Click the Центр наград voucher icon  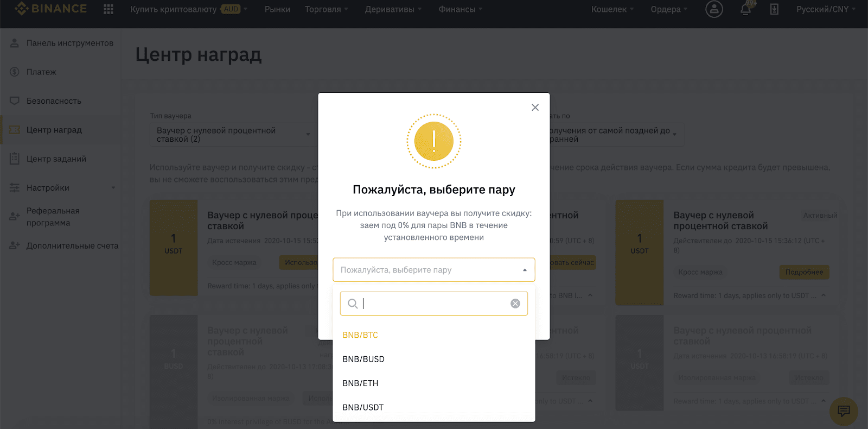click(15, 130)
